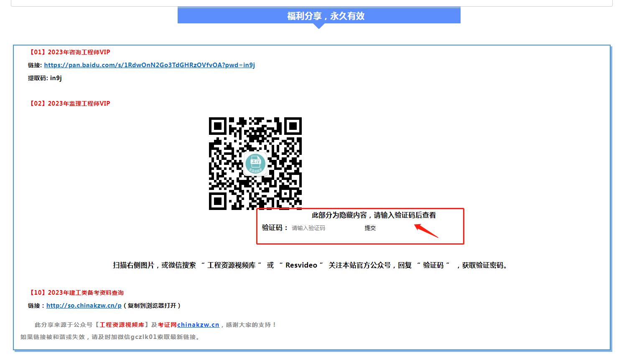This screenshot has width=624, height=364.
Task: Click the 福利分享，永久有效 banner heading
Action: (326, 16)
